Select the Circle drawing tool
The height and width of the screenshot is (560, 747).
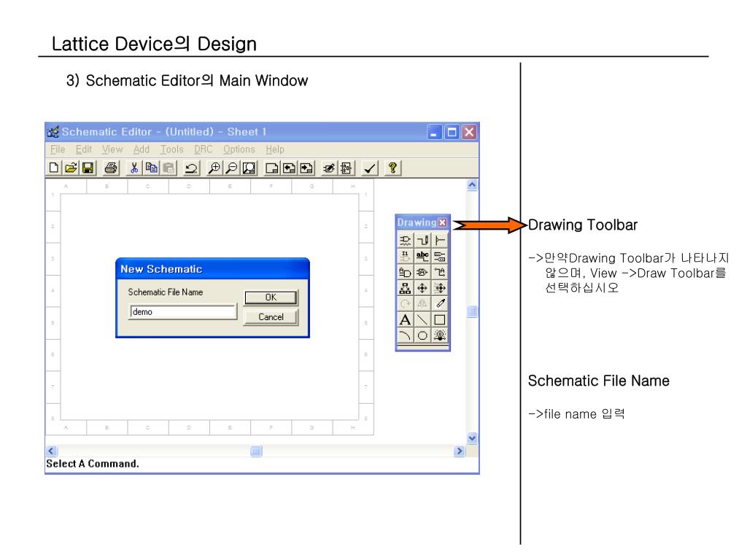tap(422, 335)
